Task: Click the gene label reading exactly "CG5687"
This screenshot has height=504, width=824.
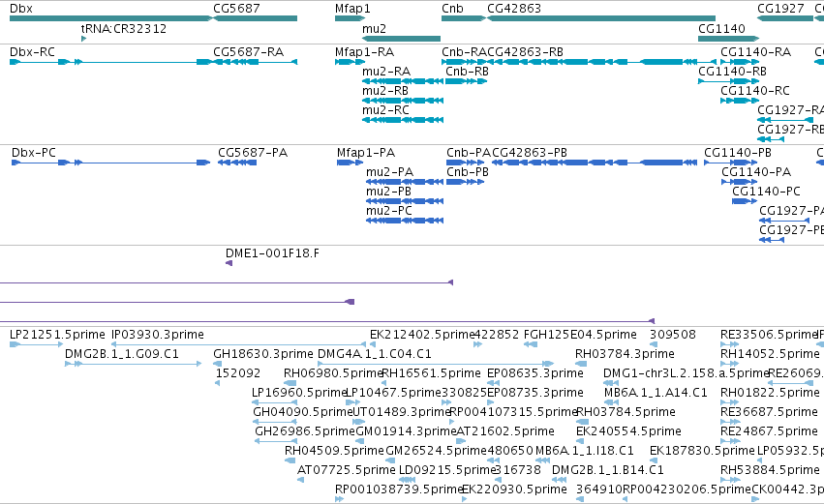Action: [x=236, y=9]
